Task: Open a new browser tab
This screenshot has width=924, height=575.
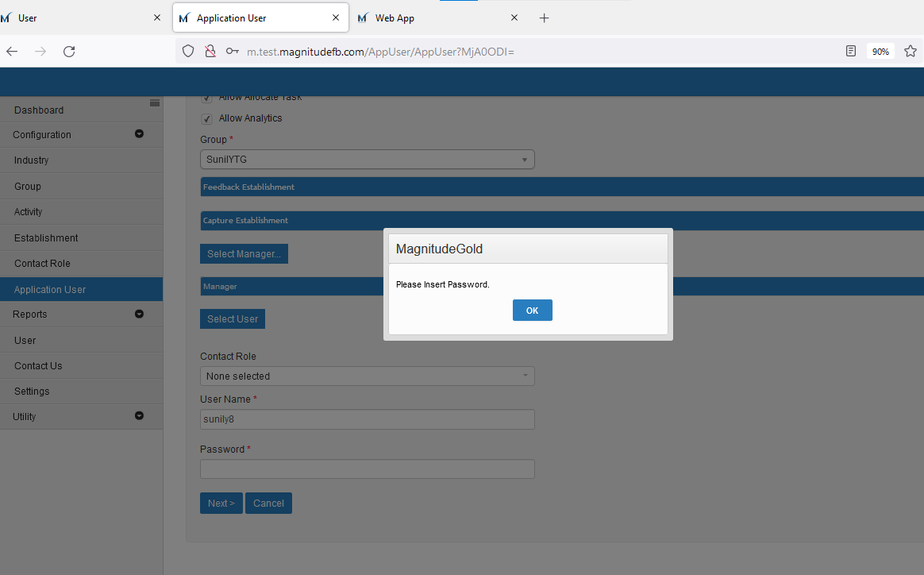Action: tap(544, 17)
